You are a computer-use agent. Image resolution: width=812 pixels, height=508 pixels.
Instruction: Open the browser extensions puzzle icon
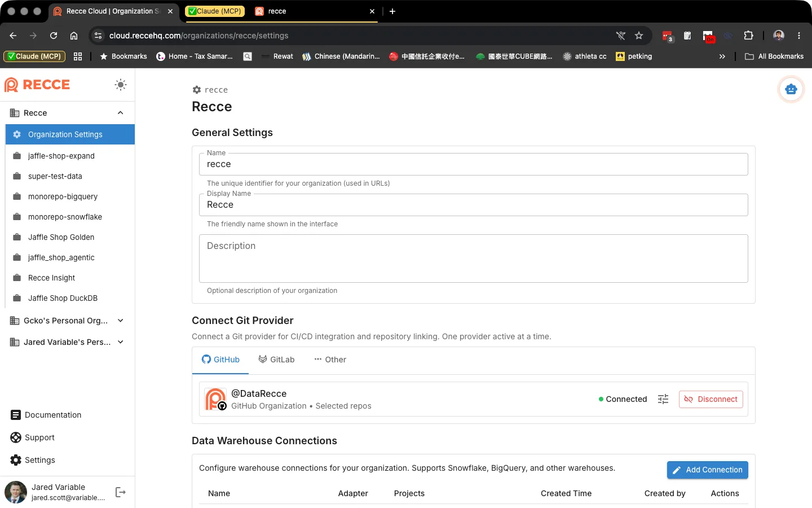point(748,36)
